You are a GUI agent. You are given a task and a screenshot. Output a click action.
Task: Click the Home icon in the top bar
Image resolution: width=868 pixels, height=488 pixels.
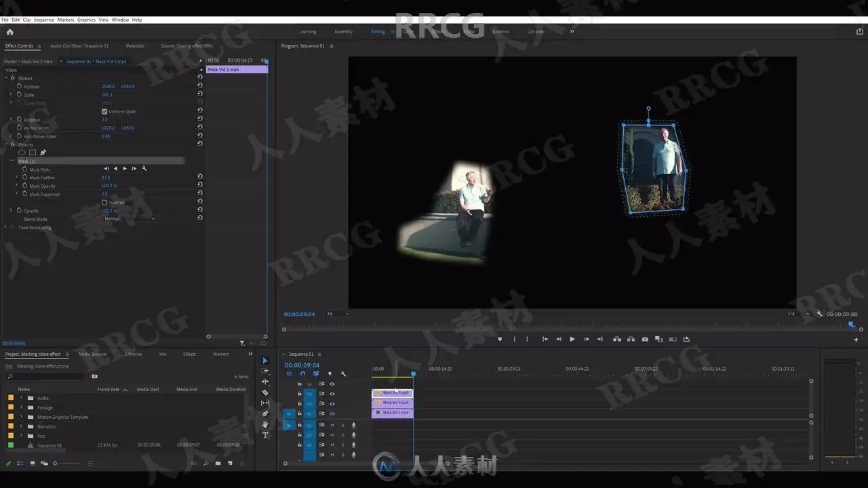pyautogui.click(x=9, y=32)
